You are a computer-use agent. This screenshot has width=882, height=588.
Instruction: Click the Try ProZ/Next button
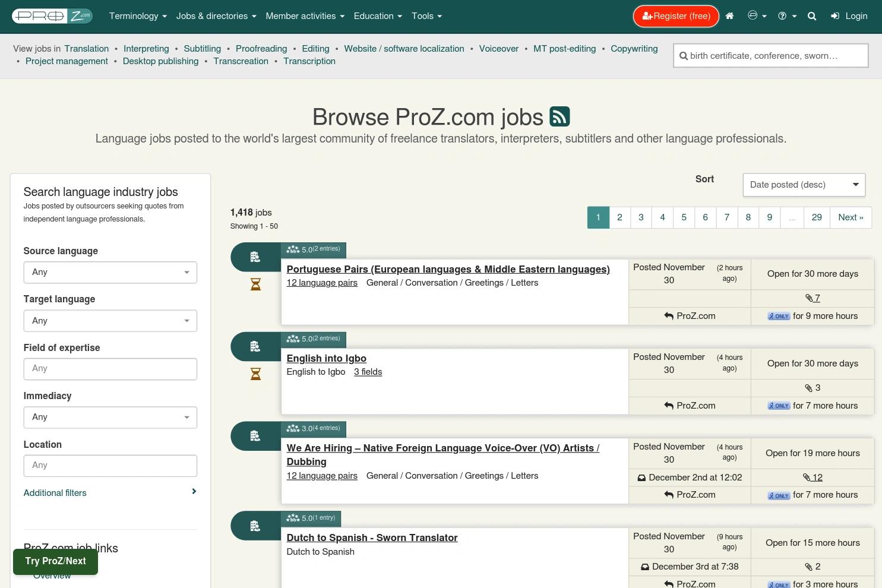[x=55, y=561]
